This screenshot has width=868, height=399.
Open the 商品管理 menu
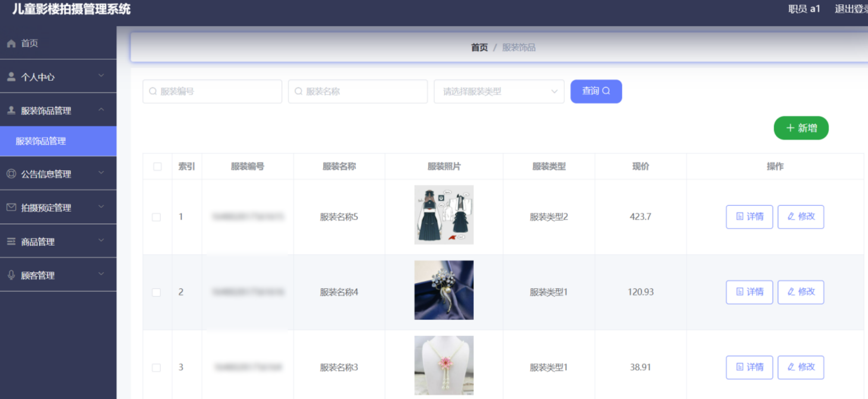click(58, 241)
